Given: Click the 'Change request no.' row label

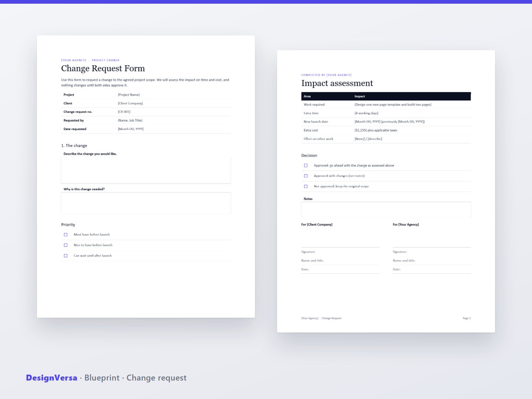Looking at the screenshot, I should pos(78,112).
